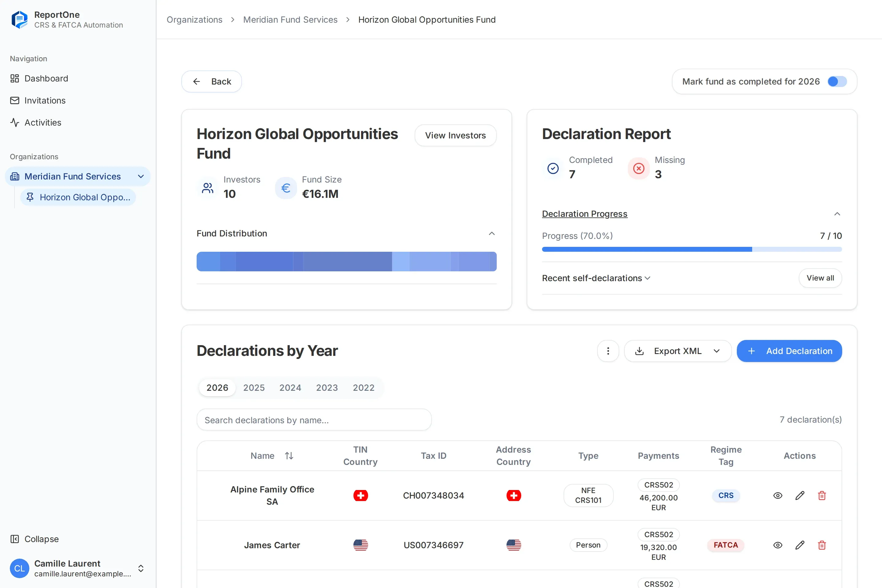Click the CRS regime tag for Alpine
The image size is (882, 588).
point(726,496)
